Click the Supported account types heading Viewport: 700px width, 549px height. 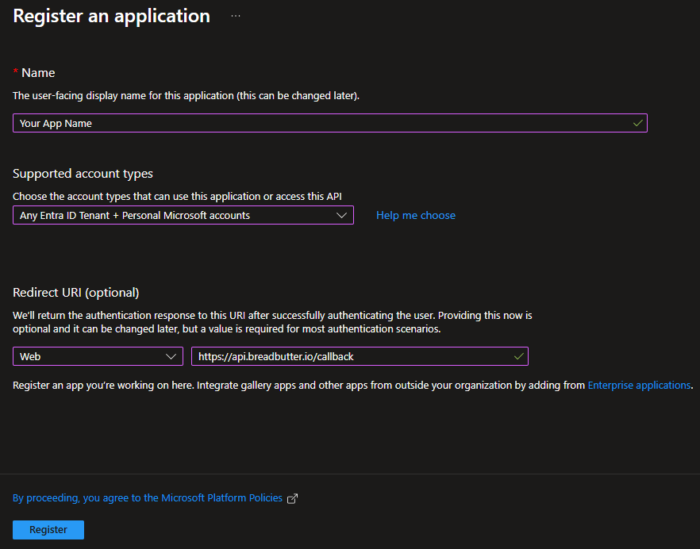tap(83, 174)
